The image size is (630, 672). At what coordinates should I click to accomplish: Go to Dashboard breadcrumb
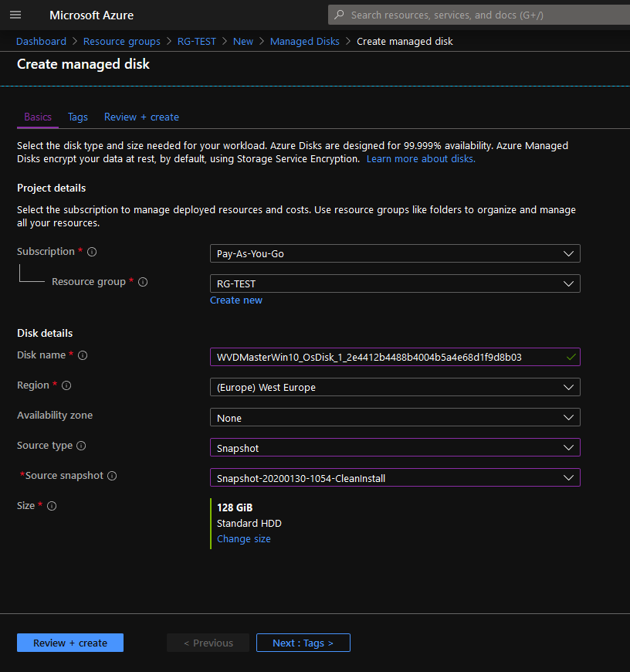[x=41, y=42]
